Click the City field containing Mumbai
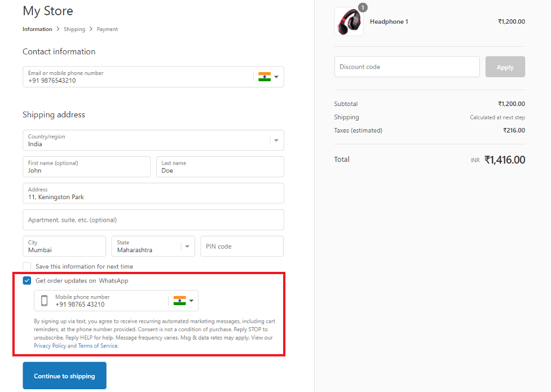This screenshot has width=551, height=392. tap(64, 246)
